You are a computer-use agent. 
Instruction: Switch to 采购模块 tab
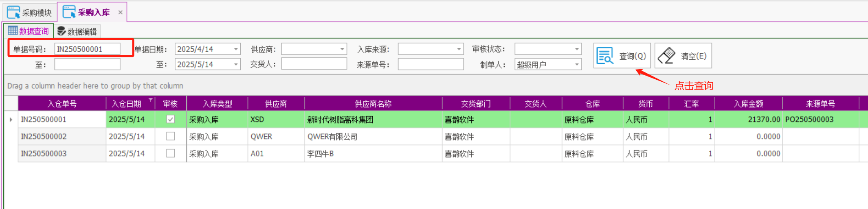[x=30, y=12]
